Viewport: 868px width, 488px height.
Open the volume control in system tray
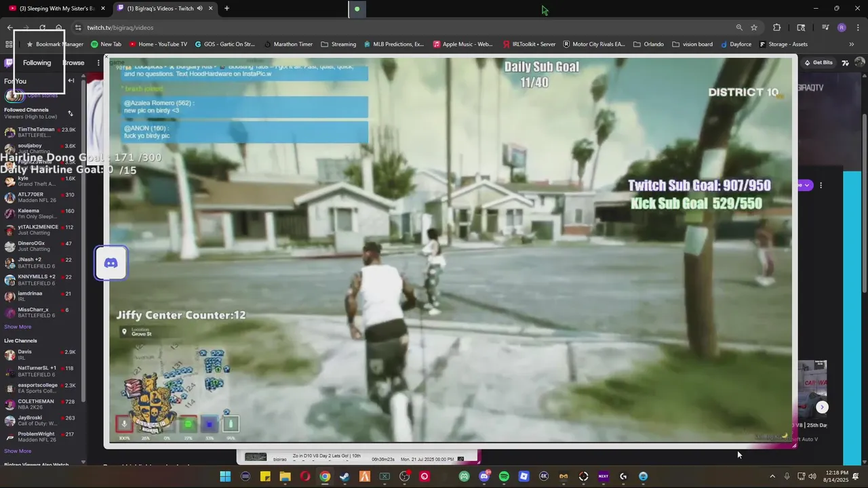point(812,476)
